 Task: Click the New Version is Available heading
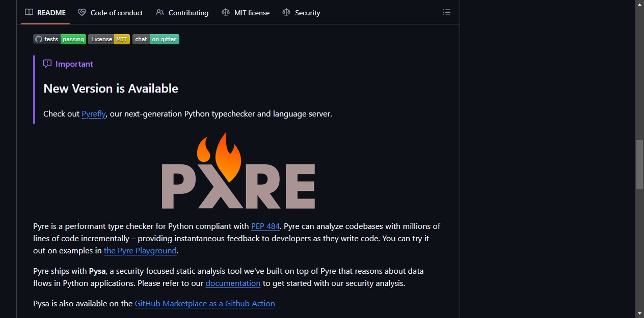click(111, 88)
